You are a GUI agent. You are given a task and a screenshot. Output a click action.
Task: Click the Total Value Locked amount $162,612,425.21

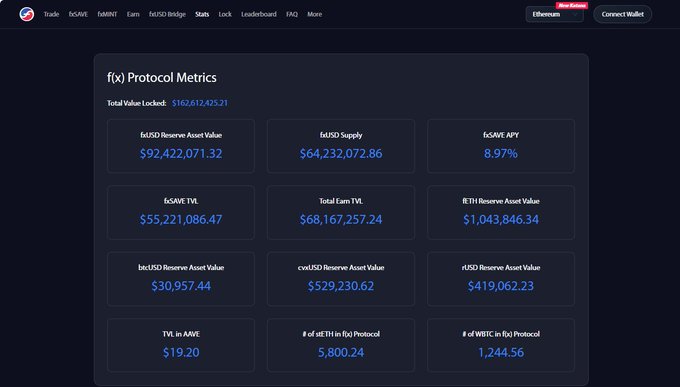tap(199, 103)
